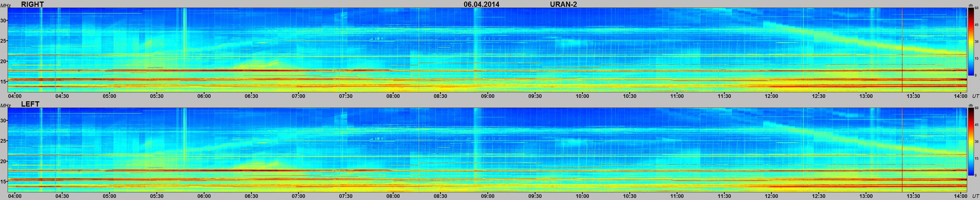Click the db label above LEFT color scale
This screenshot has width=980, height=200.
click(971, 105)
